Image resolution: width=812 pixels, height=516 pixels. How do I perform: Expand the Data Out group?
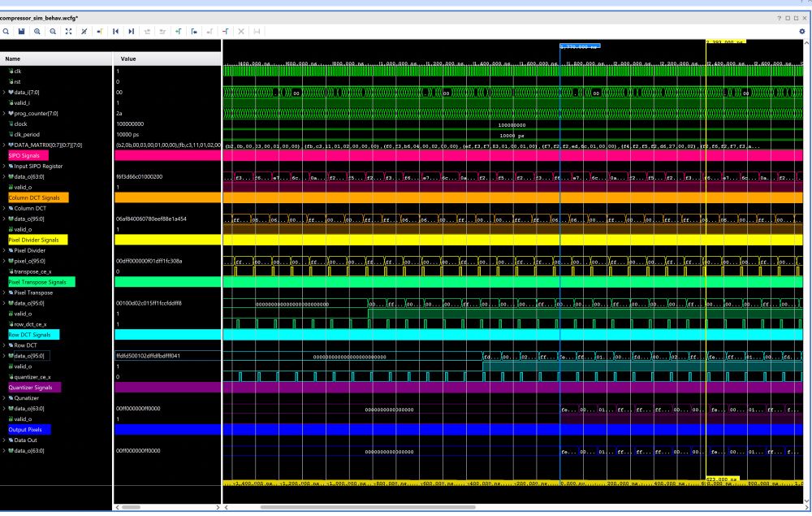pyautogui.click(x=4, y=440)
